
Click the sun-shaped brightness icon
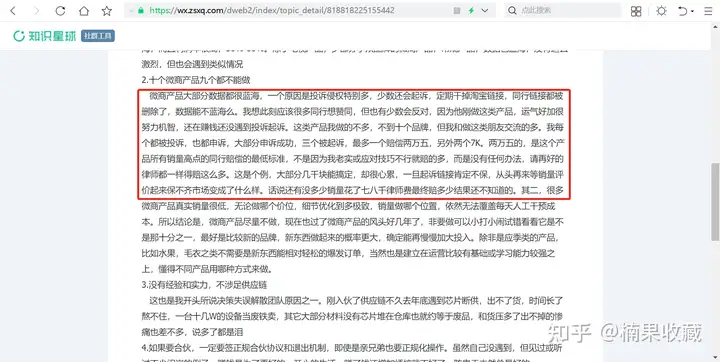(x=661, y=11)
